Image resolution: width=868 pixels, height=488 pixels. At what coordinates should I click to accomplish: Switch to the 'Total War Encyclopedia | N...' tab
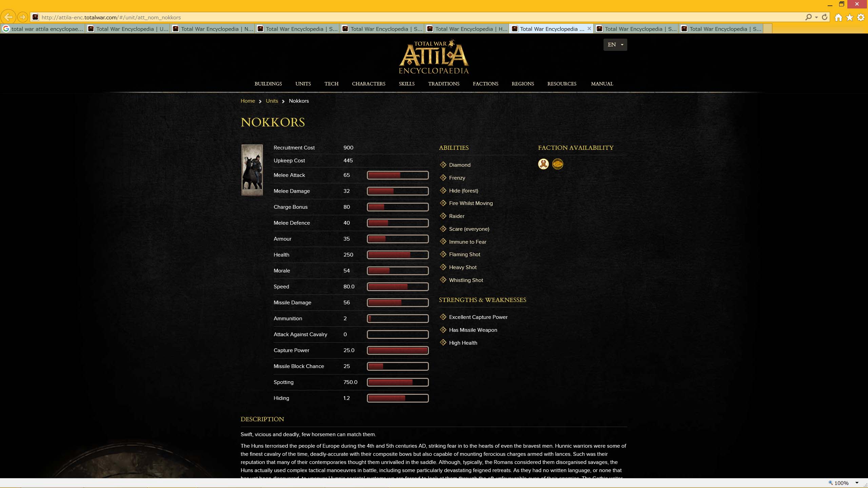click(213, 29)
